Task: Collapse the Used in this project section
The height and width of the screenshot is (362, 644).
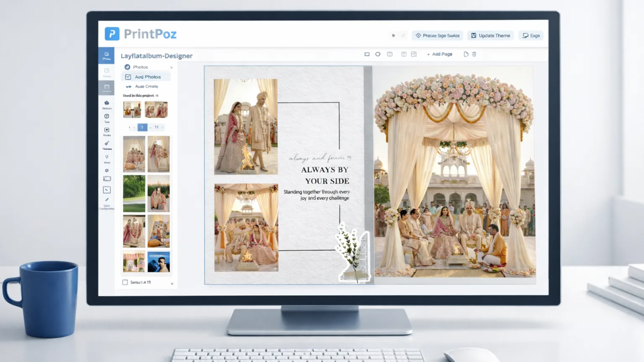Action: (157, 95)
